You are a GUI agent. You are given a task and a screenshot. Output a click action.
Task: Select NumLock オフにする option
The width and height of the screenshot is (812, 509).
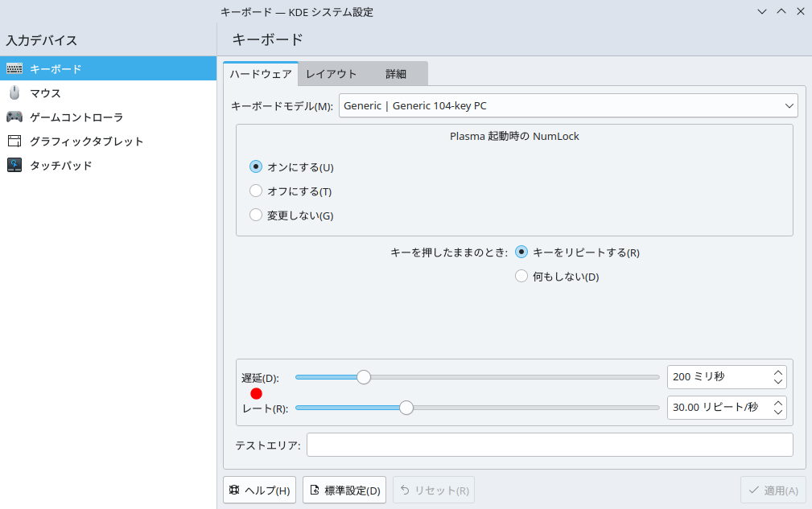(x=256, y=191)
